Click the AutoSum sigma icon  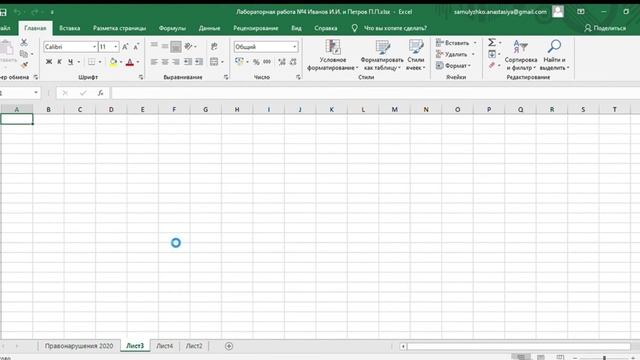coord(492,42)
